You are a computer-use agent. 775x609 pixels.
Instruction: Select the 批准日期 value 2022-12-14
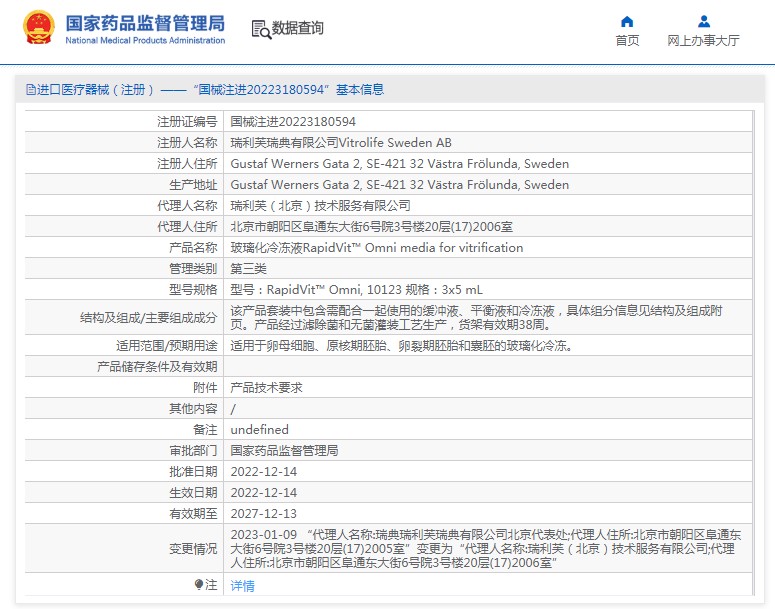pyautogui.click(x=263, y=472)
